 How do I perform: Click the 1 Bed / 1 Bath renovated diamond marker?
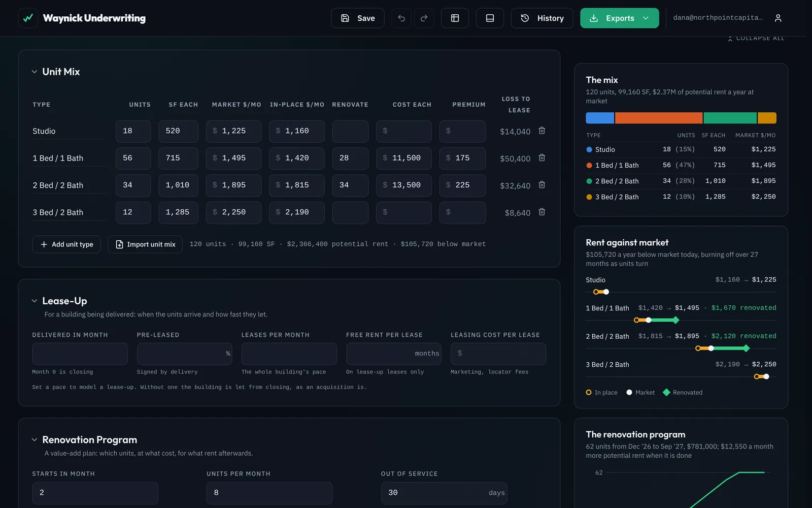pyautogui.click(x=675, y=320)
